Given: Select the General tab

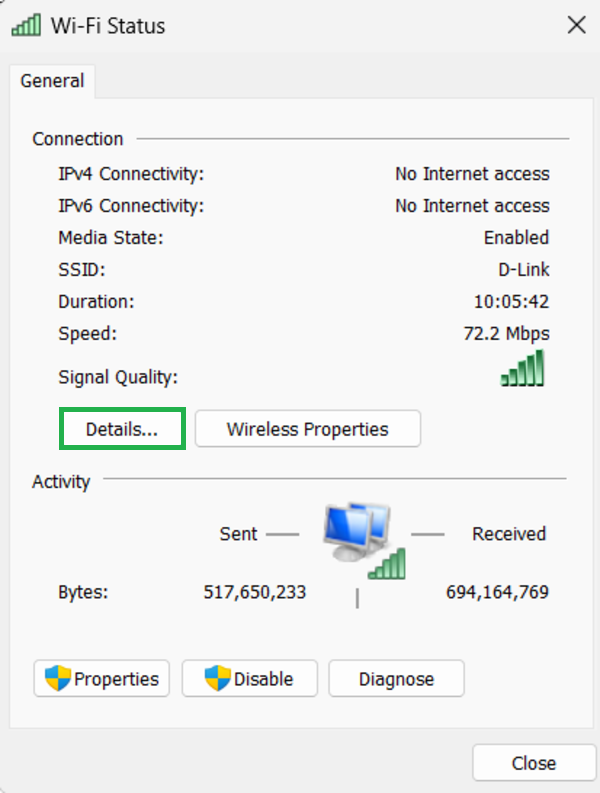Looking at the screenshot, I should pyautogui.click(x=53, y=81).
